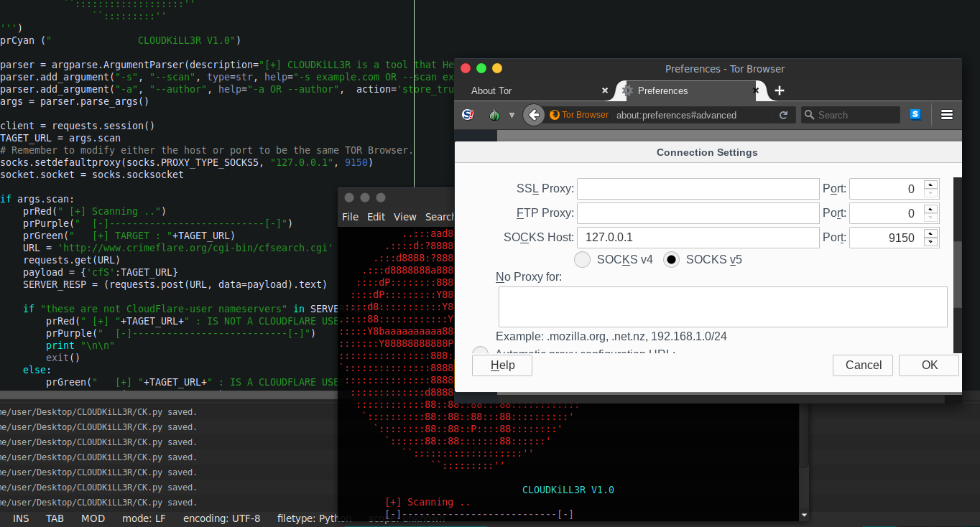Click the crimeflare.org URL string in code
The height and width of the screenshot is (527, 980).
195,248
